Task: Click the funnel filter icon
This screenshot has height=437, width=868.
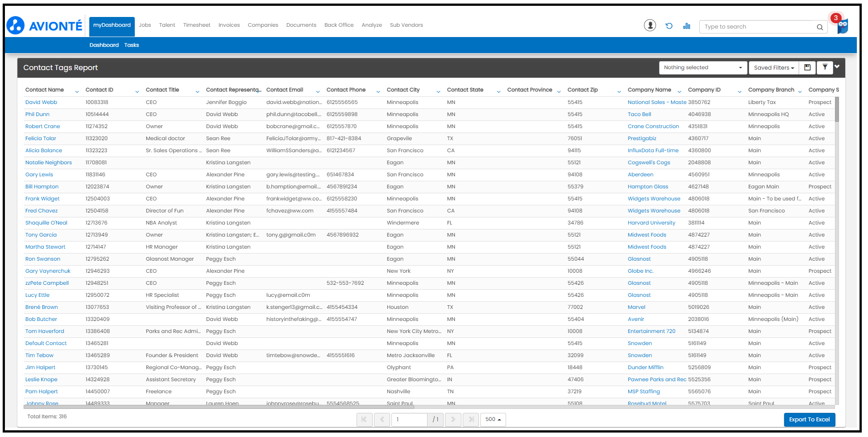Action: (825, 67)
